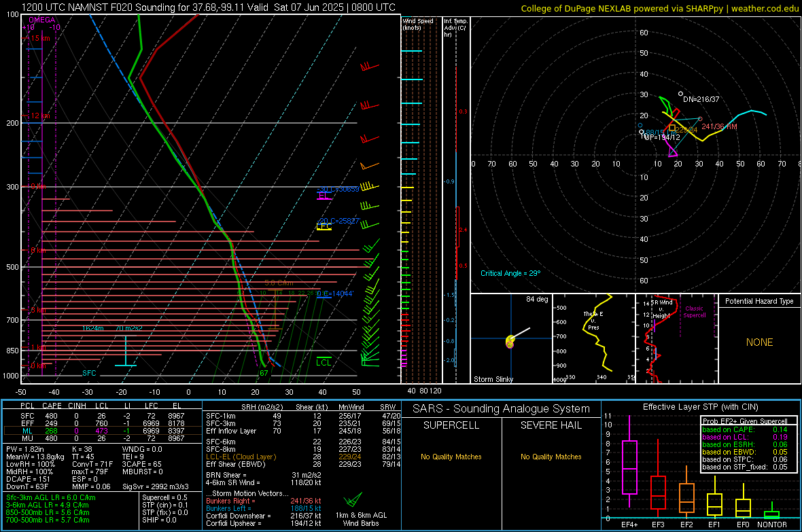Select the Corfidi Upshear vector row
The height and width of the screenshot is (532, 802).
(264, 523)
